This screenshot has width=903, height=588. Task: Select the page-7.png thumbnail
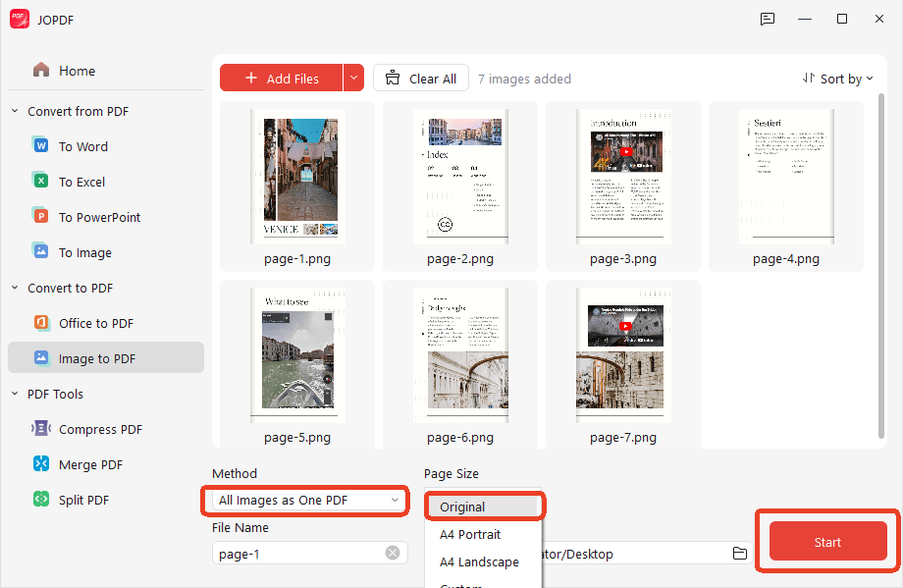(x=623, y=364)
